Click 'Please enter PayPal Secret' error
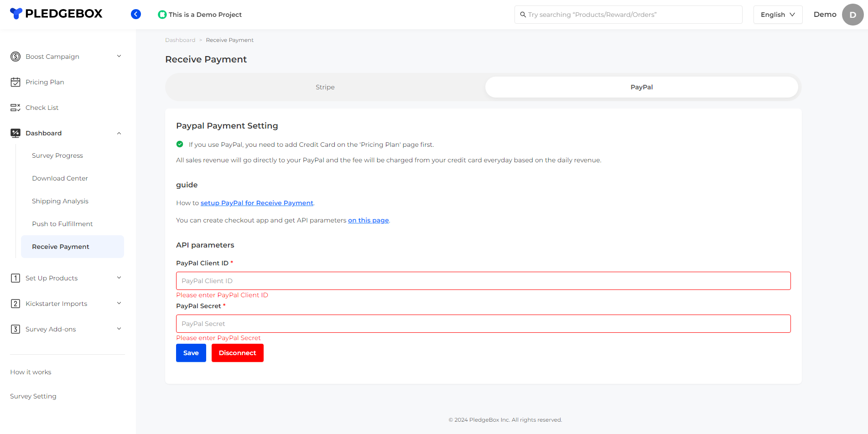Screen dimensions: 868x434 pos(218,338)
